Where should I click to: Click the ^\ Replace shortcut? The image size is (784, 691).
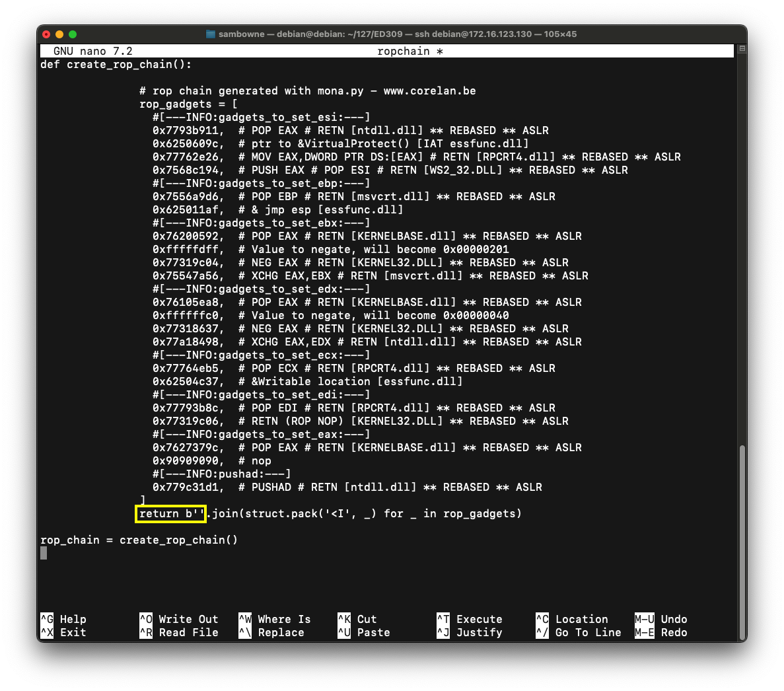click(271, 632)
